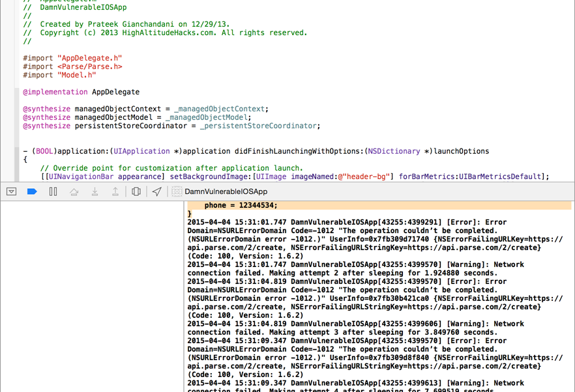Image resolution: width=575 pixels, height=392 pixels.
Task: Open the DamnVulnerableIOSApp process selector
Action: point(226,191)
